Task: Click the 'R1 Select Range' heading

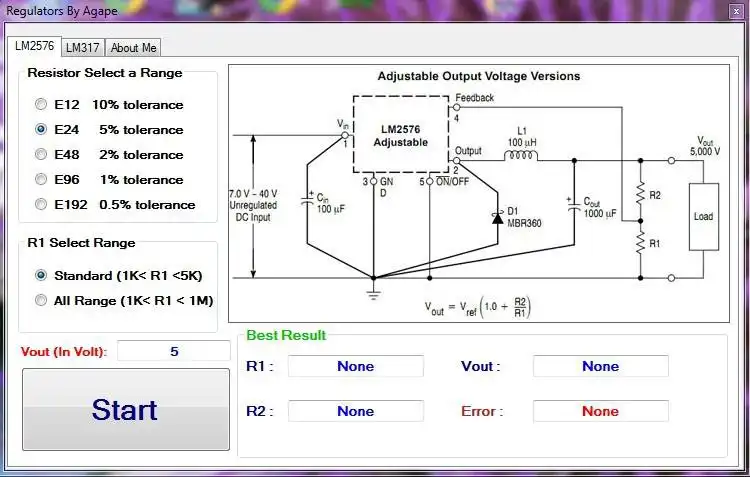Action: pyautogui.click(x=81, y=243)
